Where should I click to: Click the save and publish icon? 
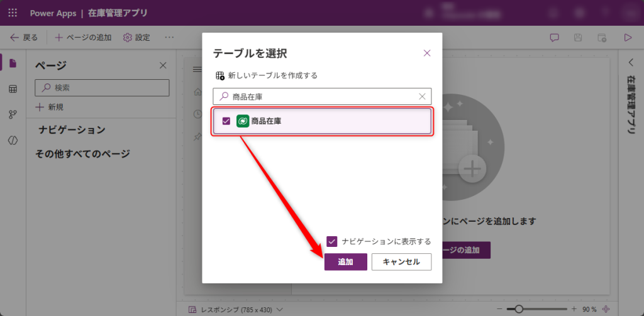[602, 38]
